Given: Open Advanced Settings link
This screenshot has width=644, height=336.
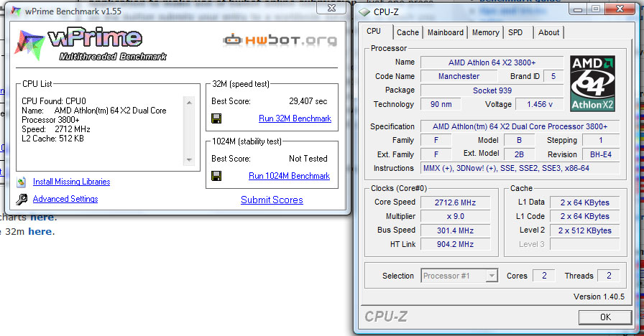Looking at the screenshot, I should pos(65,199).
